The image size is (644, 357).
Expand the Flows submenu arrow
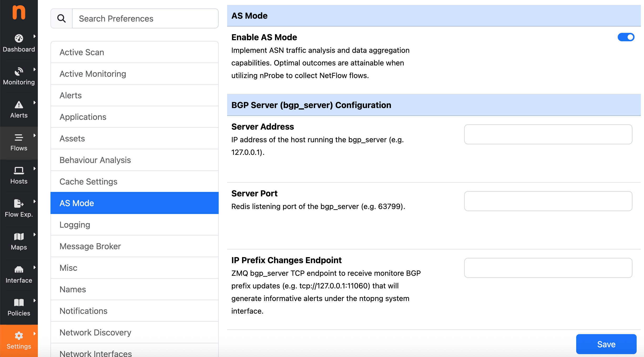[34, 135]
